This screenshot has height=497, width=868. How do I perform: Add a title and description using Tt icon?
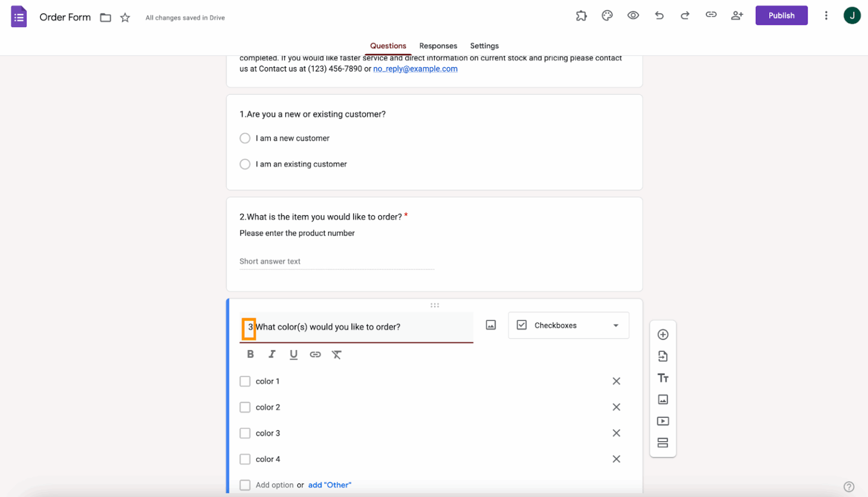click(662, 377)
